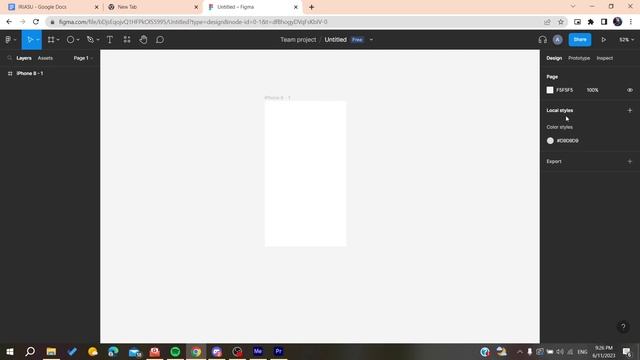The width and height of the screenshot is (640, 360).
Task: Open the Resources tool
Action: 127,40
